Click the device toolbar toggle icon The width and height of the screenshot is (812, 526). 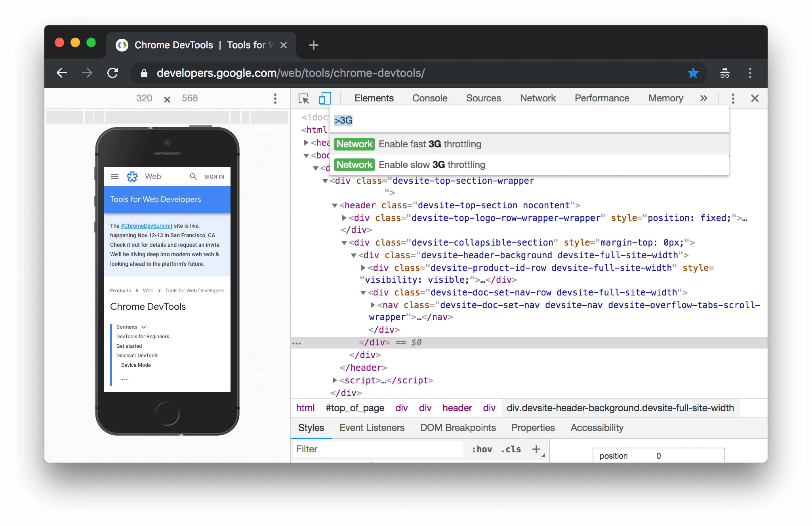[325, 98]
